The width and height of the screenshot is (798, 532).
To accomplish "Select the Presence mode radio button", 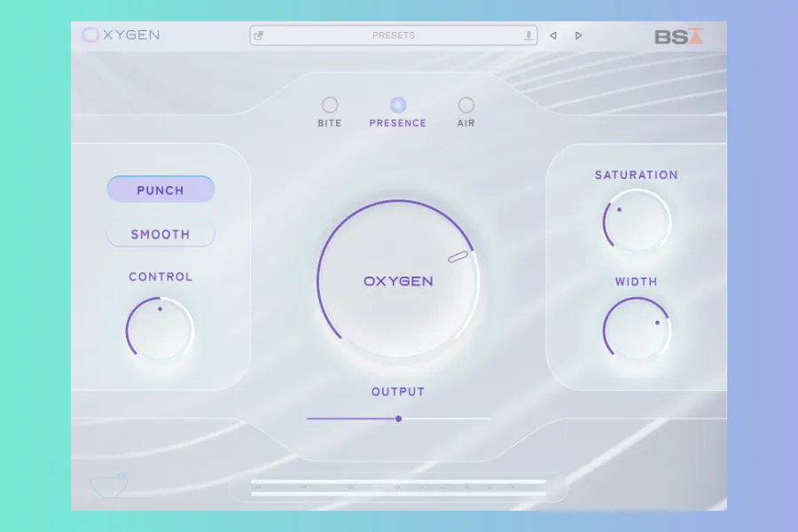I will click(398, 105).
